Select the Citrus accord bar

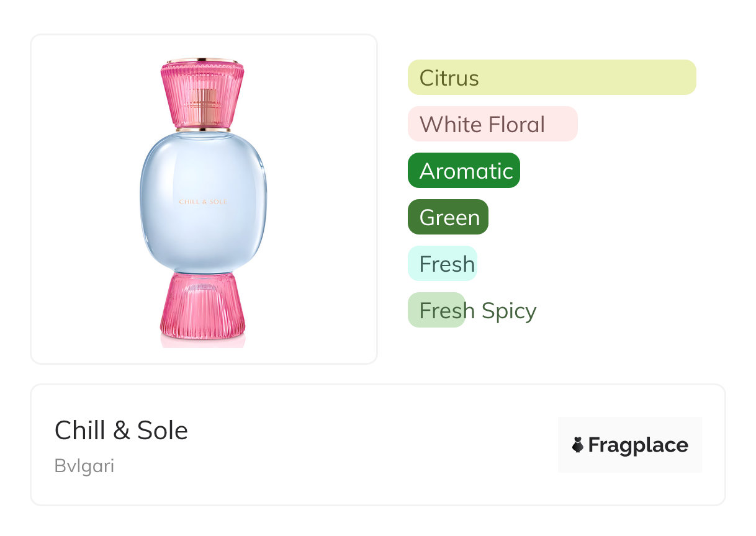point(551,78)
